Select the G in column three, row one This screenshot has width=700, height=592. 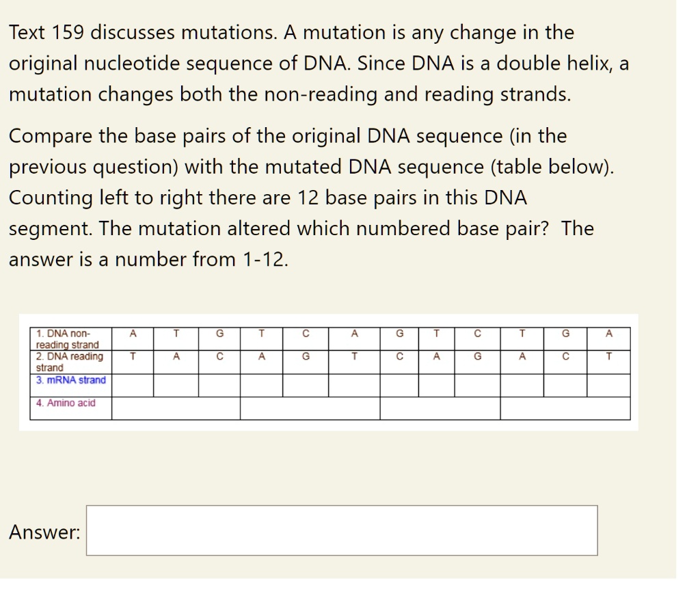[x=218, y=334]
